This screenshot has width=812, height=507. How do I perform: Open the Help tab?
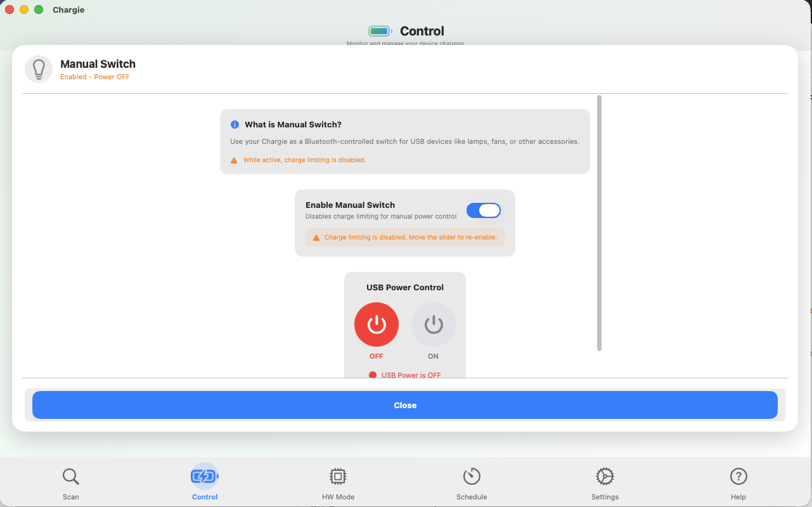738,483
